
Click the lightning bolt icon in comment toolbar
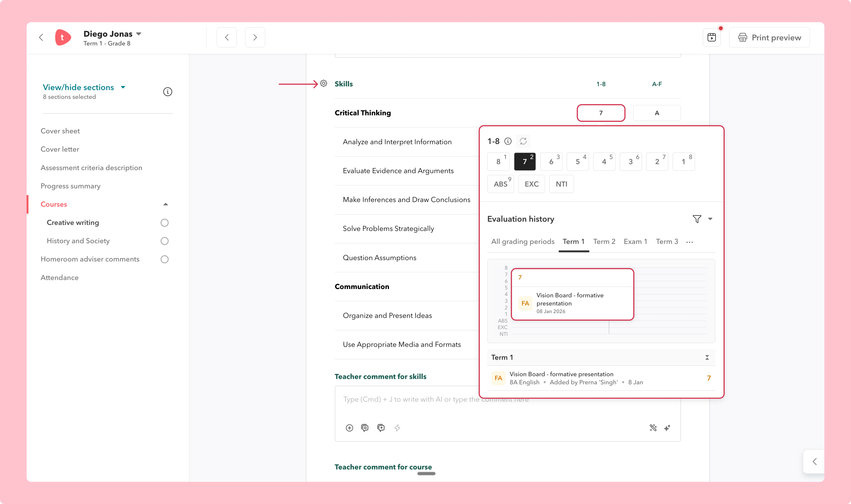(x=397, y=428)
